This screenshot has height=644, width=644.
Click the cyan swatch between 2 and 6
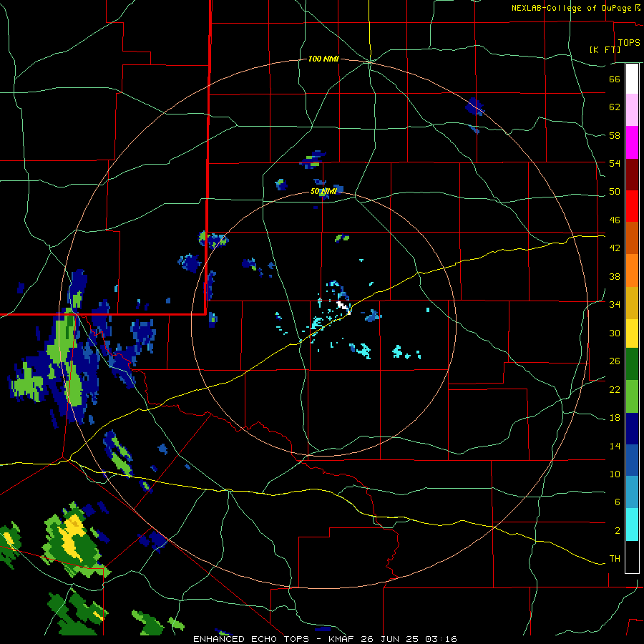point(632,525)
